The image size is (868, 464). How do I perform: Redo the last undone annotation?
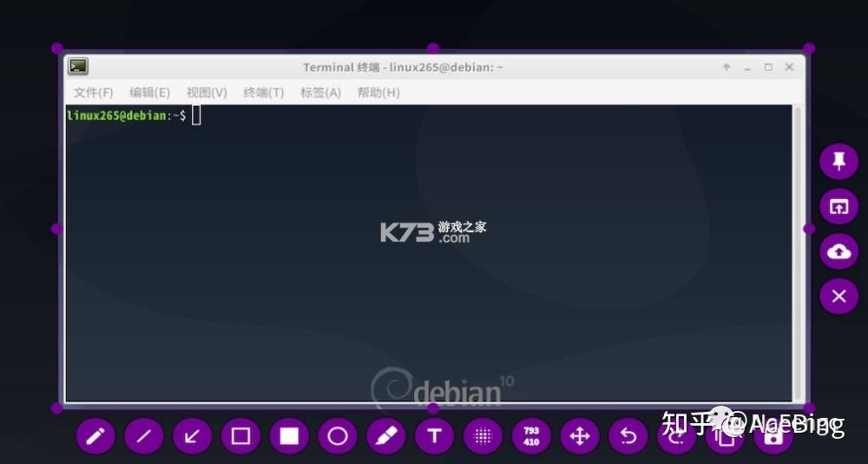676,436
